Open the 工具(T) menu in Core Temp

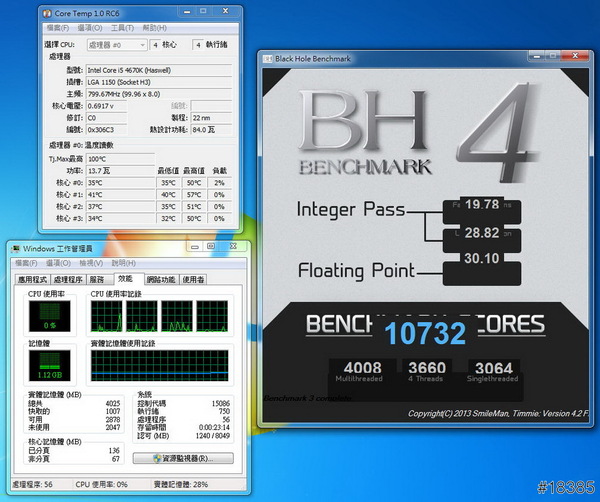coord(122,28)
